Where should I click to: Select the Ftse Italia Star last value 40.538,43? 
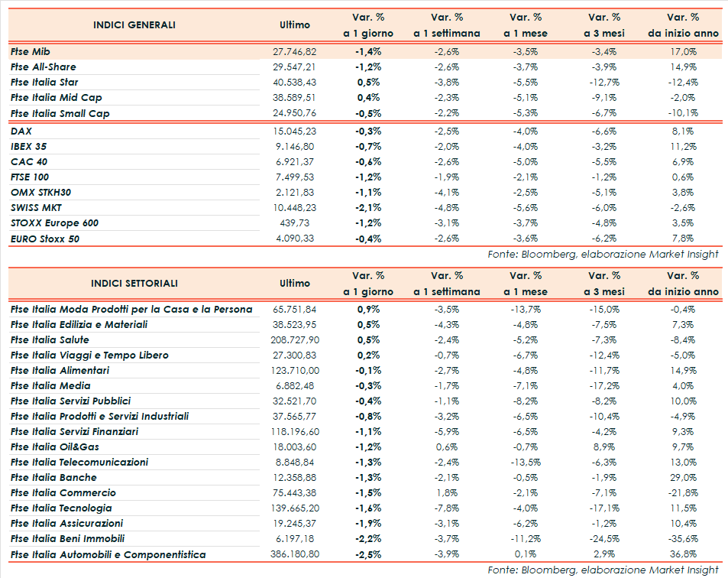pos(294,82)
